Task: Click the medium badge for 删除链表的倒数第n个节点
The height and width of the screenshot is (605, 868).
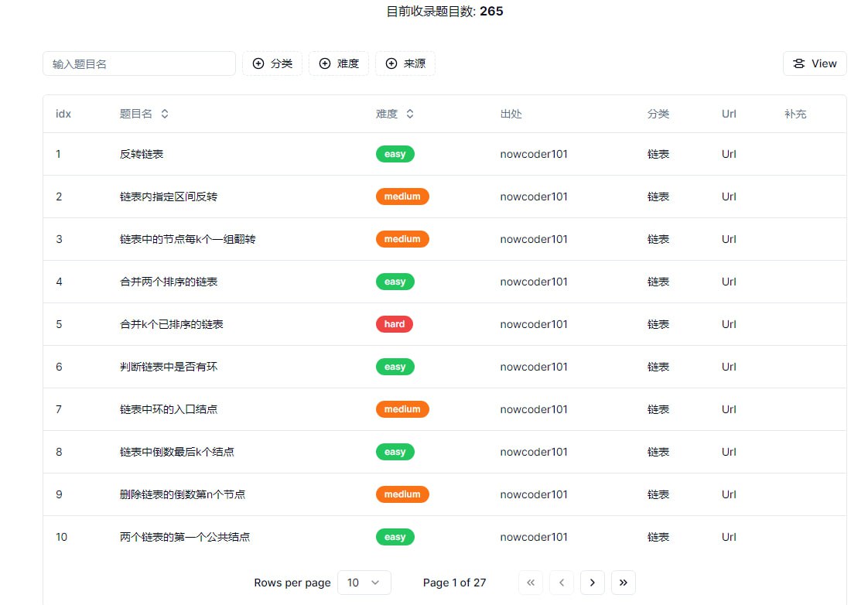Action: [x=402, y=495]
